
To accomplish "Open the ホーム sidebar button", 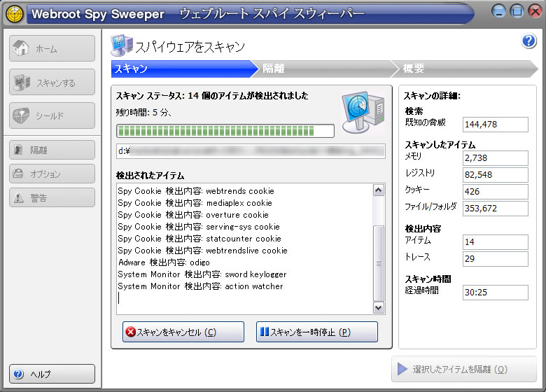I will (52, 48).
